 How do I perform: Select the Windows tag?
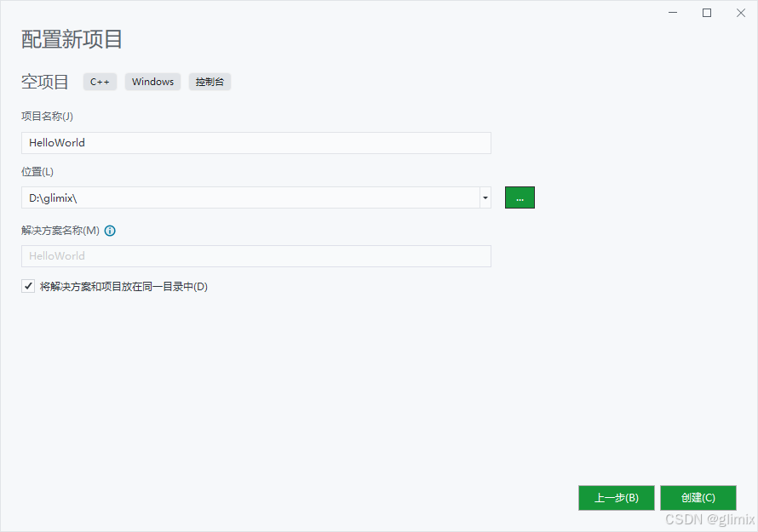point(152,82)
